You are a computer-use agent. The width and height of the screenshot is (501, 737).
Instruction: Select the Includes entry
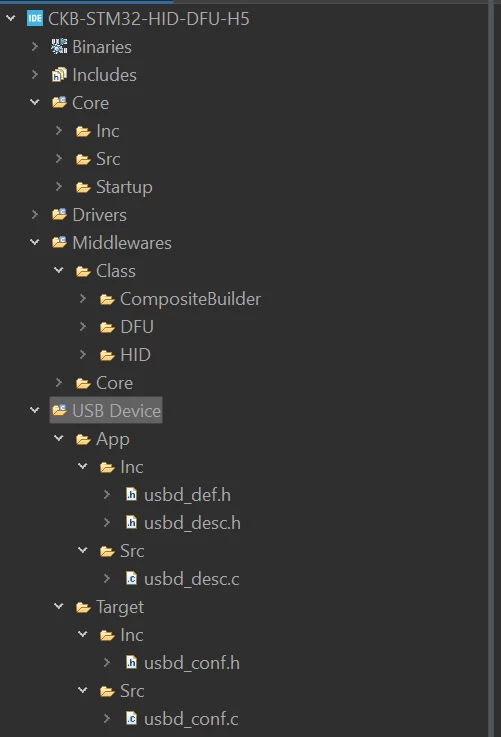coord(104,75)
